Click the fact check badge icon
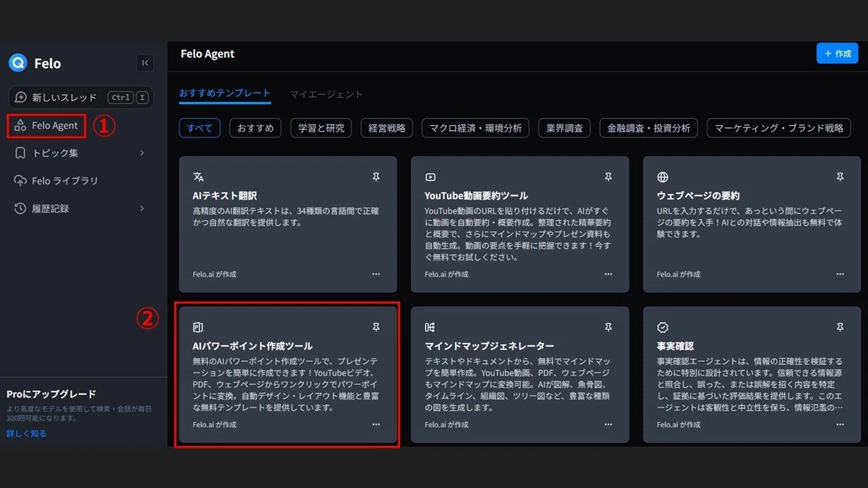 (663, 328)
